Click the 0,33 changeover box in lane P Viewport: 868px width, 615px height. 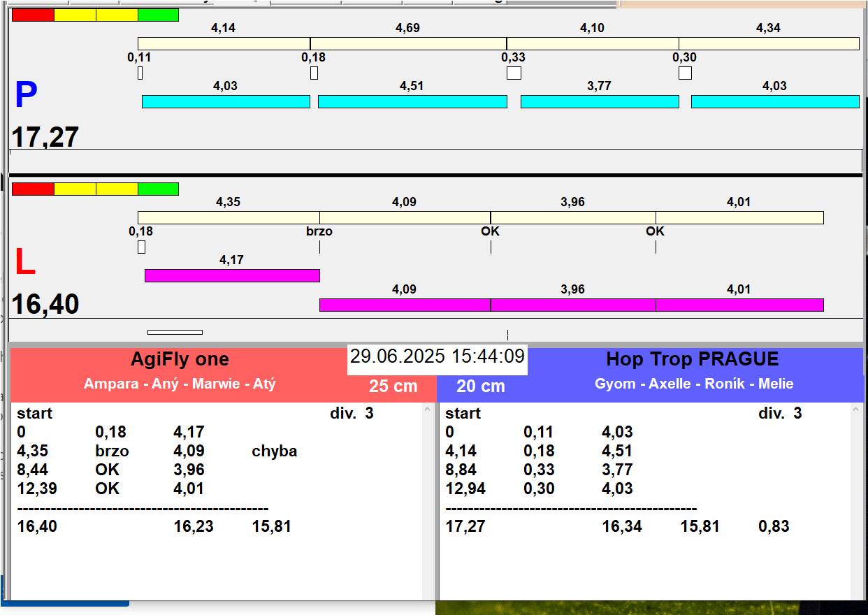[x=514, y=73]
